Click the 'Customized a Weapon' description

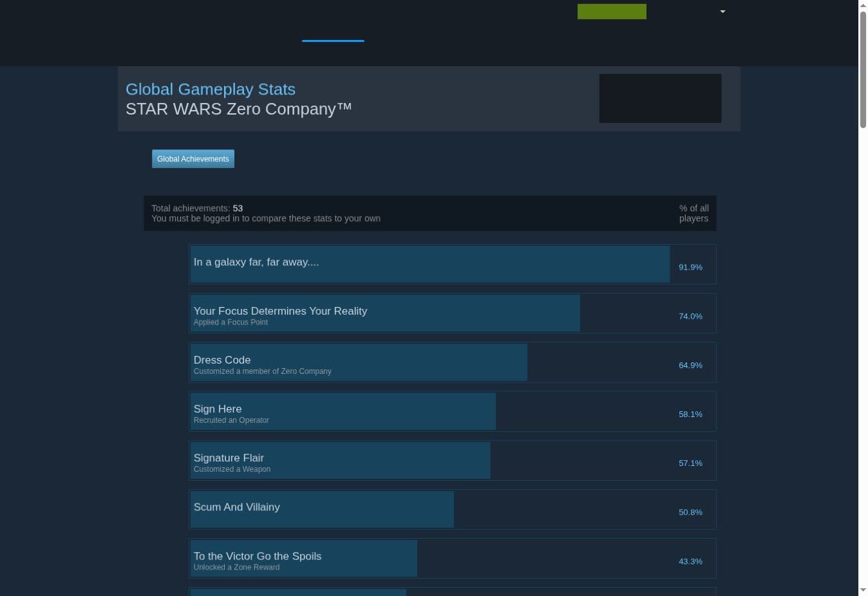click(232, 469)
